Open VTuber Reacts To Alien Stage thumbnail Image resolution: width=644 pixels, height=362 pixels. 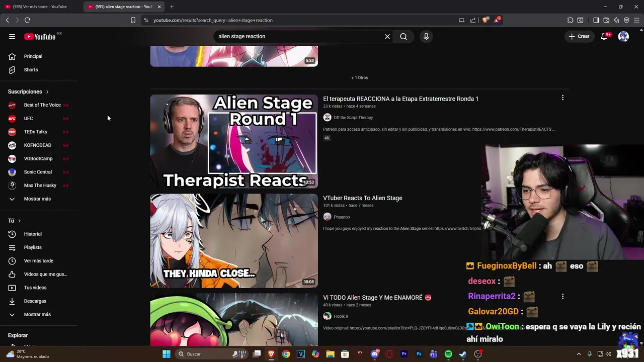pos(234,241)
